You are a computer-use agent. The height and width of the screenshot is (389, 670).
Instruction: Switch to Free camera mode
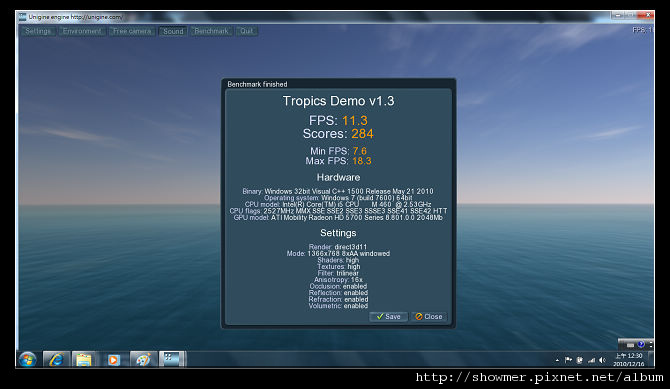click(x=132, y=31)
